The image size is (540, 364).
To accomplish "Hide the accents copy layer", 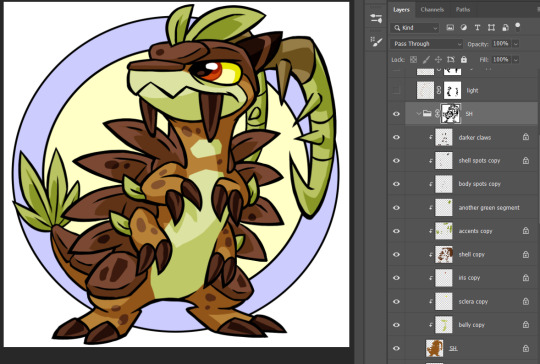I will (396, 231).
